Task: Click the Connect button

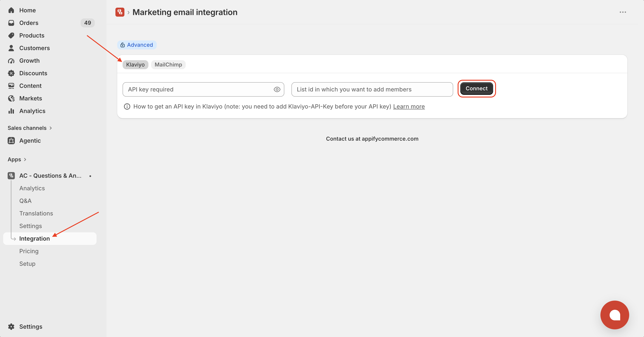Action: 476,88
